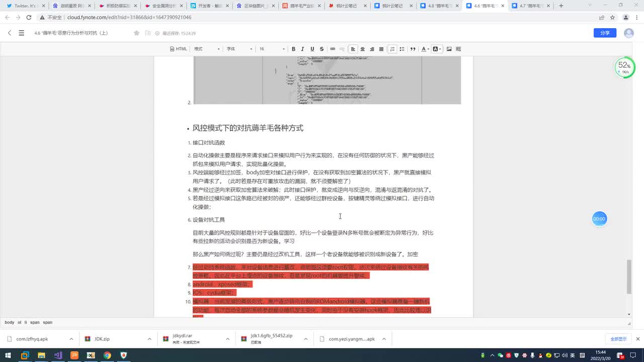Select 'li' in element path bar

coord(26,322)
